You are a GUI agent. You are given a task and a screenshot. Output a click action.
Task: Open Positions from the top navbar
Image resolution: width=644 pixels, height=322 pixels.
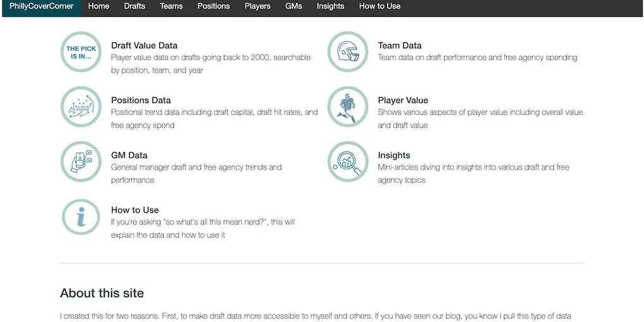[x=213, y=6]
